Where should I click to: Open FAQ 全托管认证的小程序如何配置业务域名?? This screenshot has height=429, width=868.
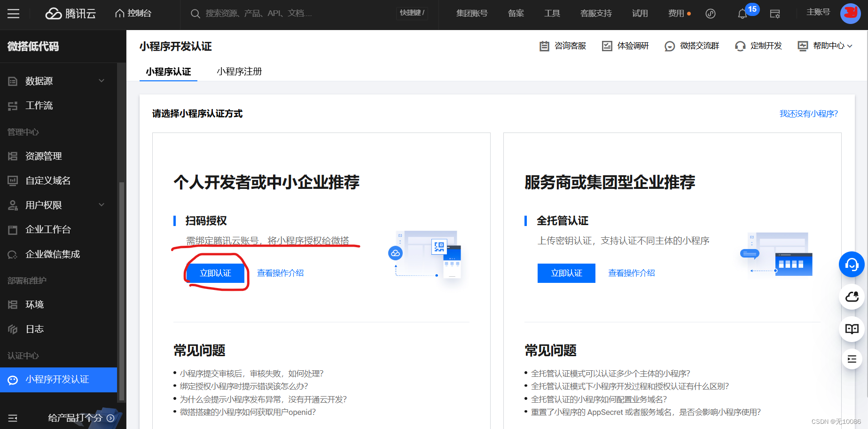[599, 399]
